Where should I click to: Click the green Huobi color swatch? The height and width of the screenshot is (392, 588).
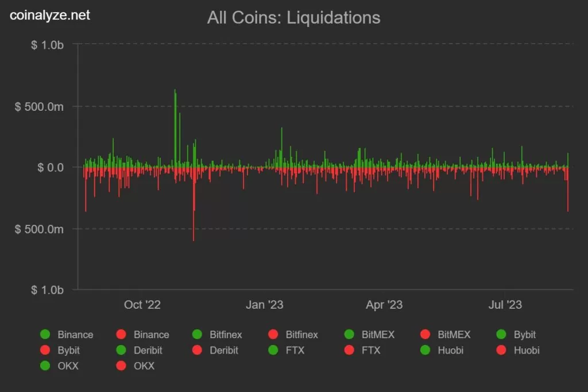pyautogui.click(x=425, y=350)
